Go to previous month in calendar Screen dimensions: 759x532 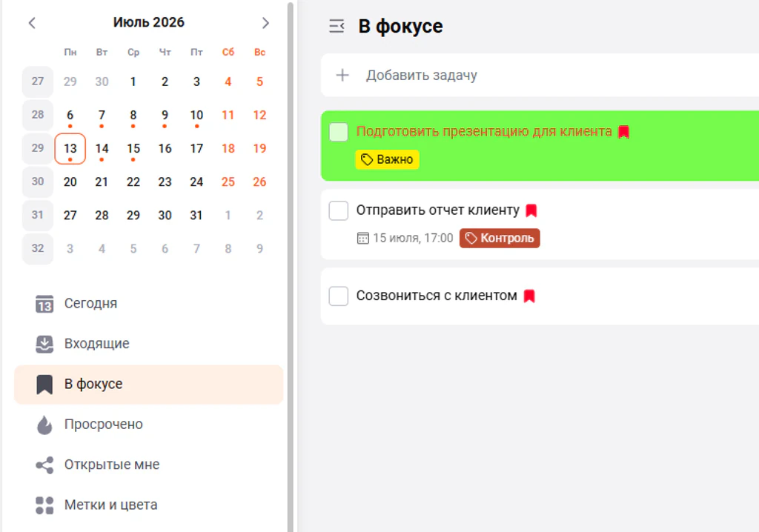(x=32, y=23)
